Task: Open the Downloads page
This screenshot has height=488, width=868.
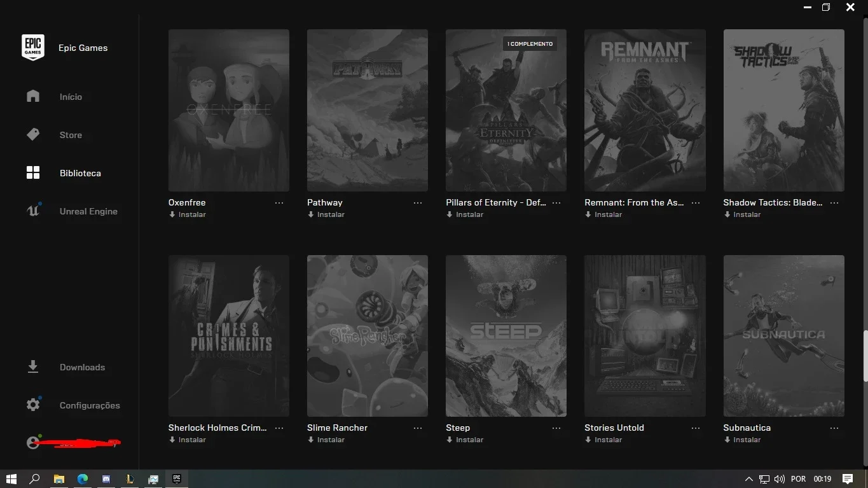Action: click(82, 367)
